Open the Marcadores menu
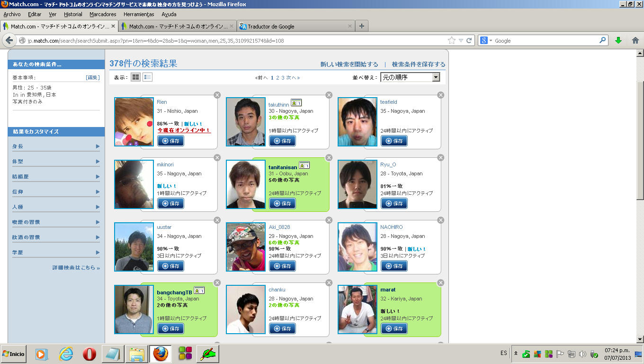This screenshot has width=644, height=364. click(x=103, y=14)
